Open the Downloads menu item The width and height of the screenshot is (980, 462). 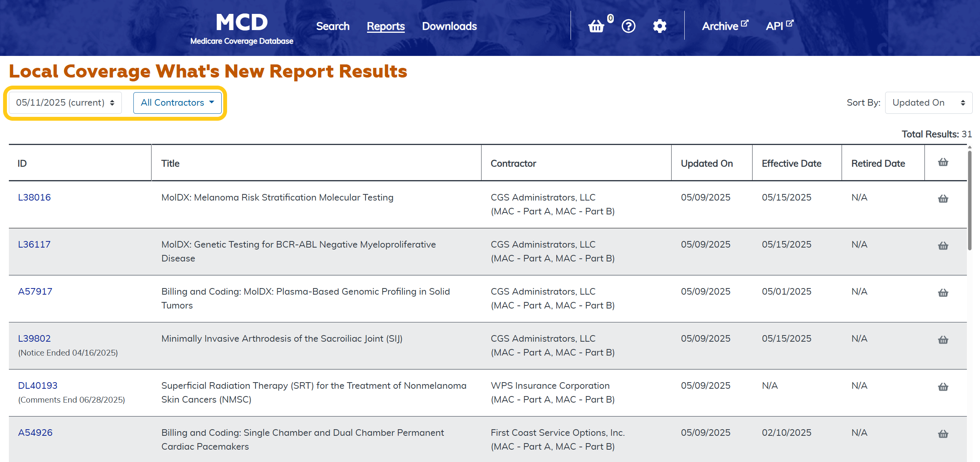(x=449, y=26)
